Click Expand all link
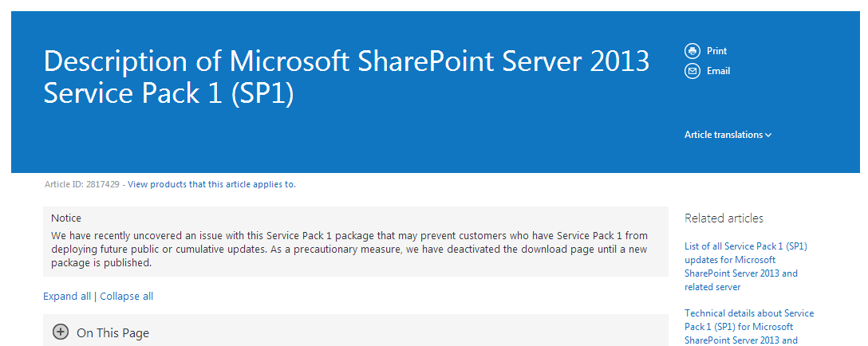This screenshot has width=868, height=346. point(67,297)
